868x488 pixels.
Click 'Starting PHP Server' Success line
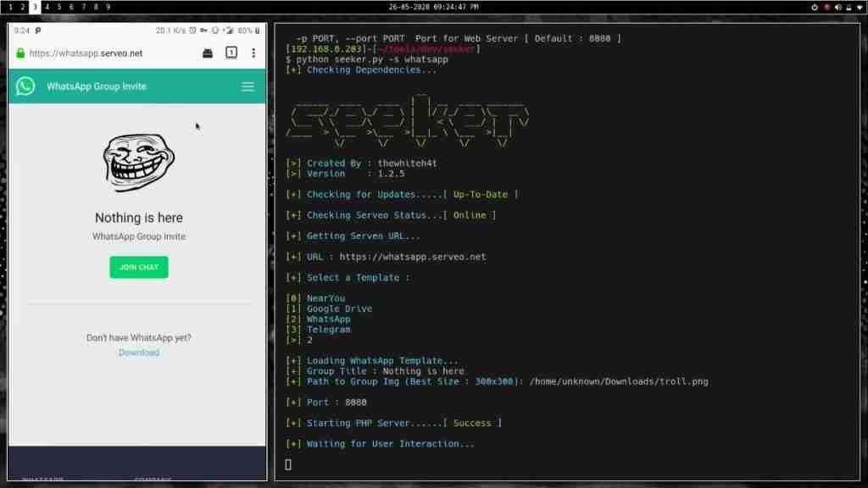[393, 424]
